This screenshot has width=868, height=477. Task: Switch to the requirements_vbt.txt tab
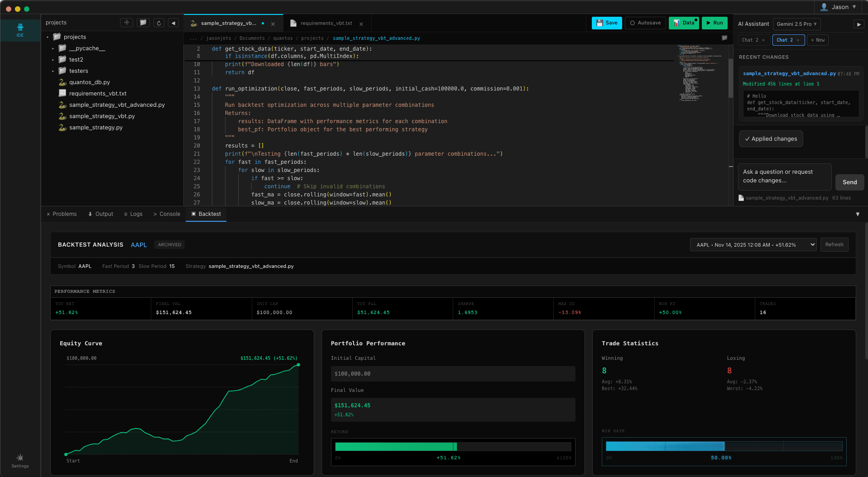point(327,23)
